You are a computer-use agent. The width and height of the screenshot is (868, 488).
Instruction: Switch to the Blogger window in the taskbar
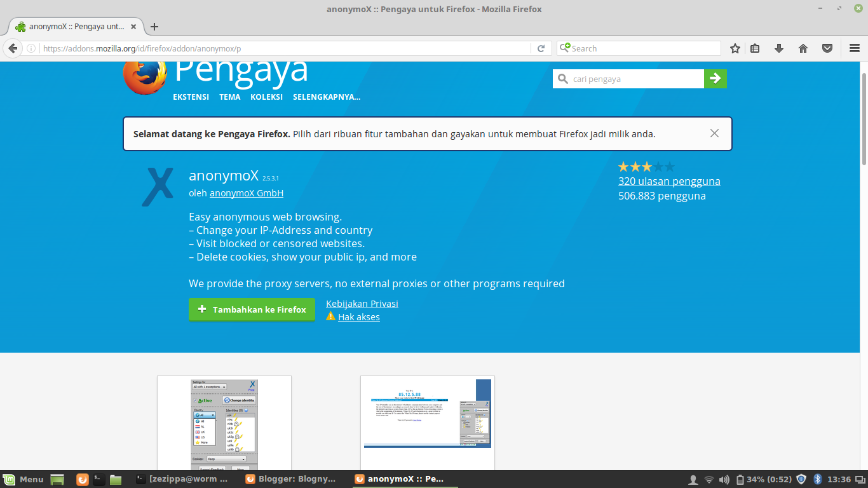[290, 479]
